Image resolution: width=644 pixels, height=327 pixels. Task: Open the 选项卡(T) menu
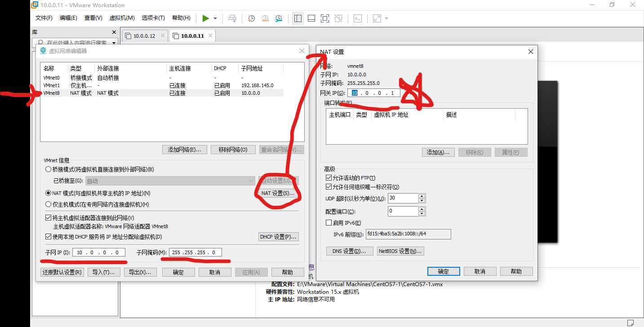(153, 18)
